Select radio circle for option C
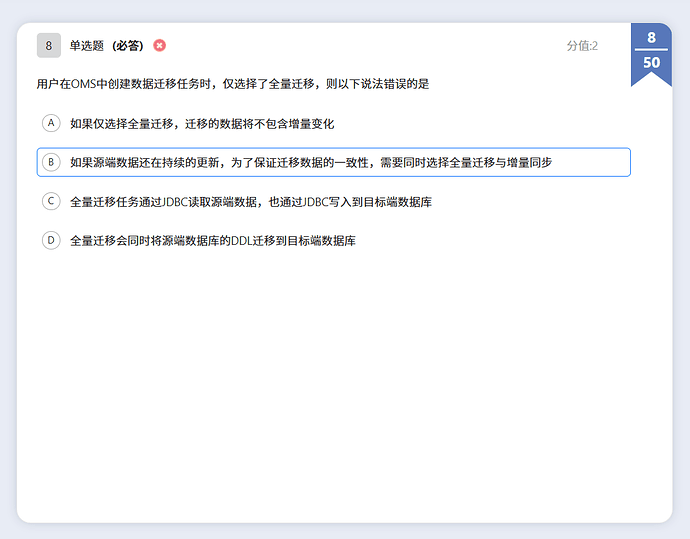Image resolution: width=690 pixels, height=539 pixels. pyautogui.click(x=51, y=201)
